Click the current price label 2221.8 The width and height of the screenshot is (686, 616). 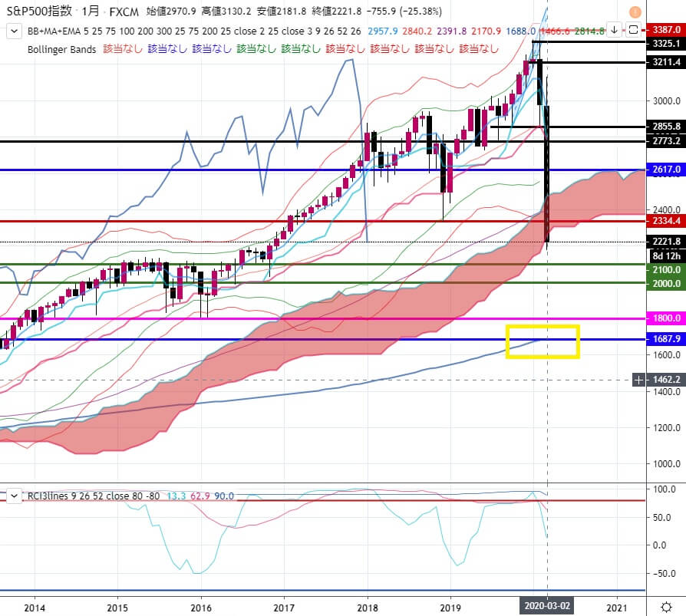666,242
